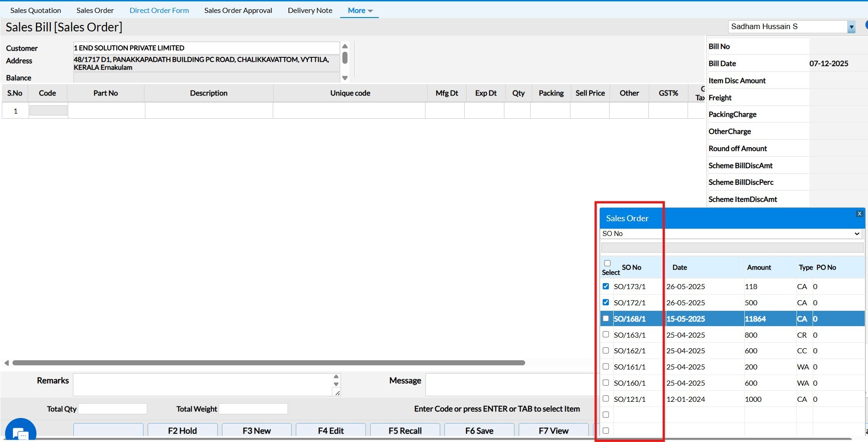
Task: Close the Sales Order popup
Action: pyautogui.click(x=859, y=213)
